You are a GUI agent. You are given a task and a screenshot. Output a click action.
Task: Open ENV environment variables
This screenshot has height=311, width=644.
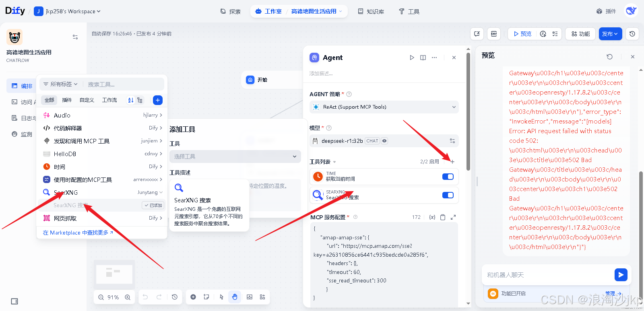[494, 34]
